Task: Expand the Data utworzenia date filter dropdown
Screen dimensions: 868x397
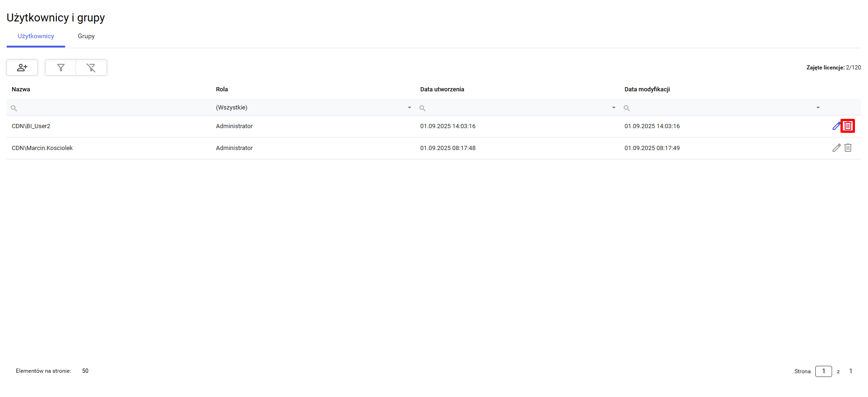Action: tap(613, 108)
